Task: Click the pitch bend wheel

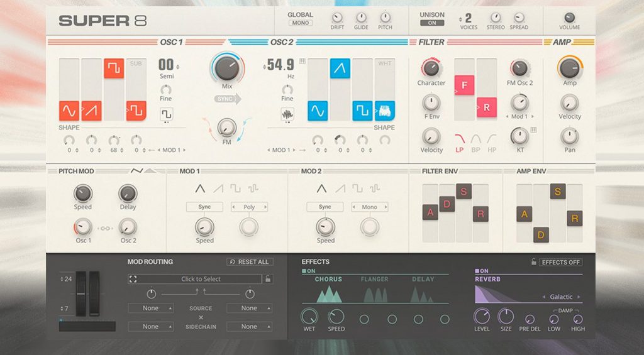Action: tap(81, 293)
